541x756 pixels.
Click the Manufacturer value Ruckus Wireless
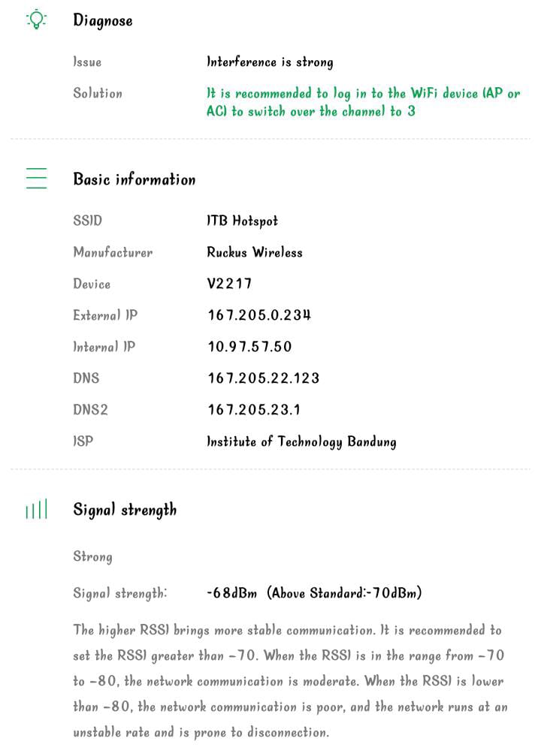(255, 252)
